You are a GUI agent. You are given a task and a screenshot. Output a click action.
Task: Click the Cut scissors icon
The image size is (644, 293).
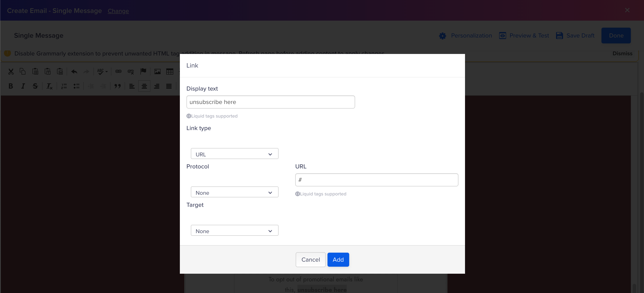pyautogui.click(x=11, y=71)
